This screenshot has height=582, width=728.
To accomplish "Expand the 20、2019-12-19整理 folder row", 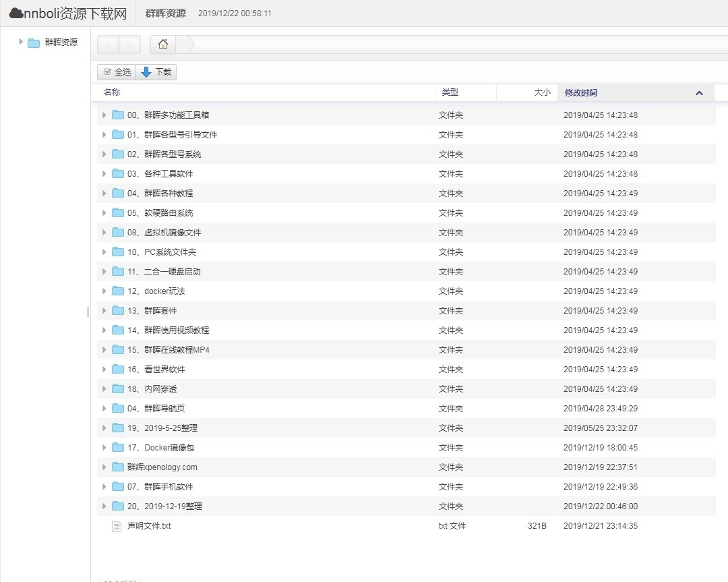I will [104, 506].
